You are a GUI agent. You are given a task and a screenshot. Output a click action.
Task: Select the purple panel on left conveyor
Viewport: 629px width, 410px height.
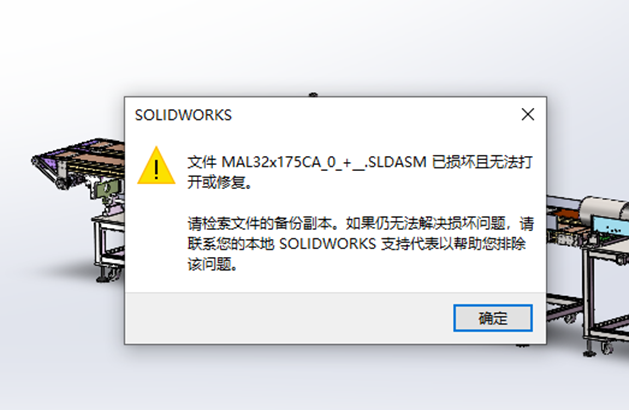coord(49,164)
